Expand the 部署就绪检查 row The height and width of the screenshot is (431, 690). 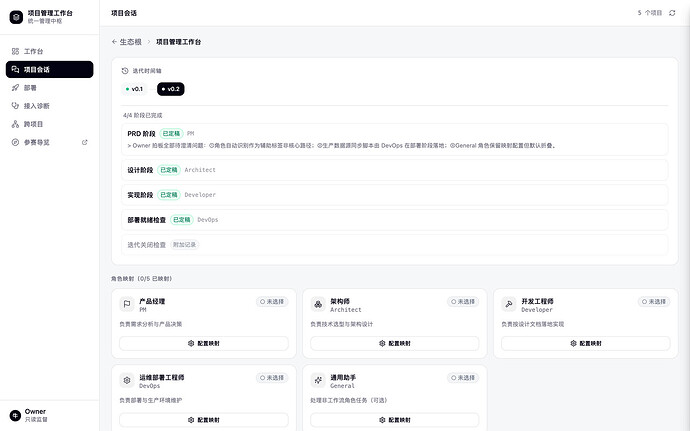coord(394,220)
